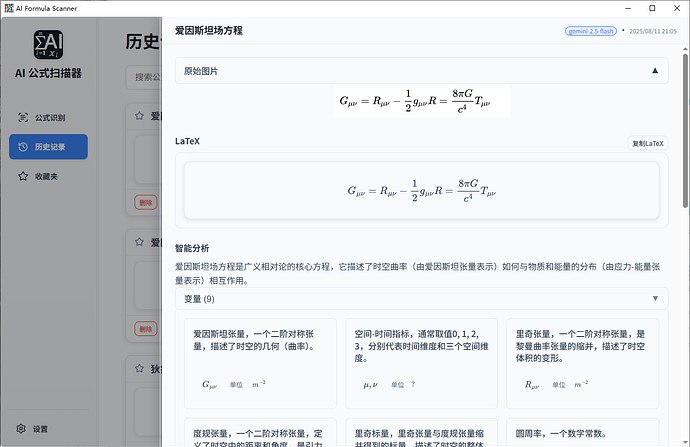The height and width of the screenshot is (447, 690).
Task: Open the 公式识别 sidebar item
Action: (48, 117)
